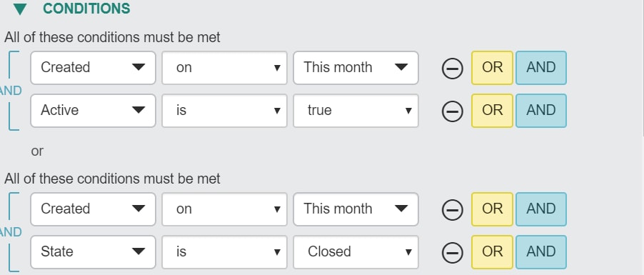Remove the State is Closed condition
644x275 pixels.
[x=452, y=252]
